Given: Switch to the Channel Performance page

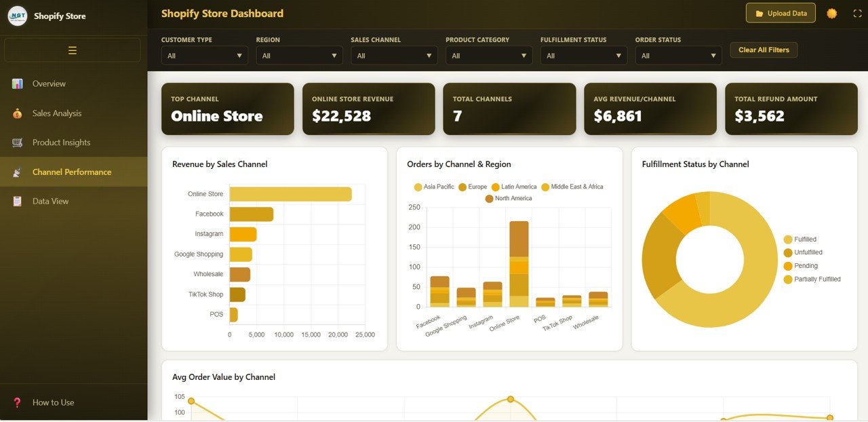Looking at the screenshot, I should pos(71,172).
